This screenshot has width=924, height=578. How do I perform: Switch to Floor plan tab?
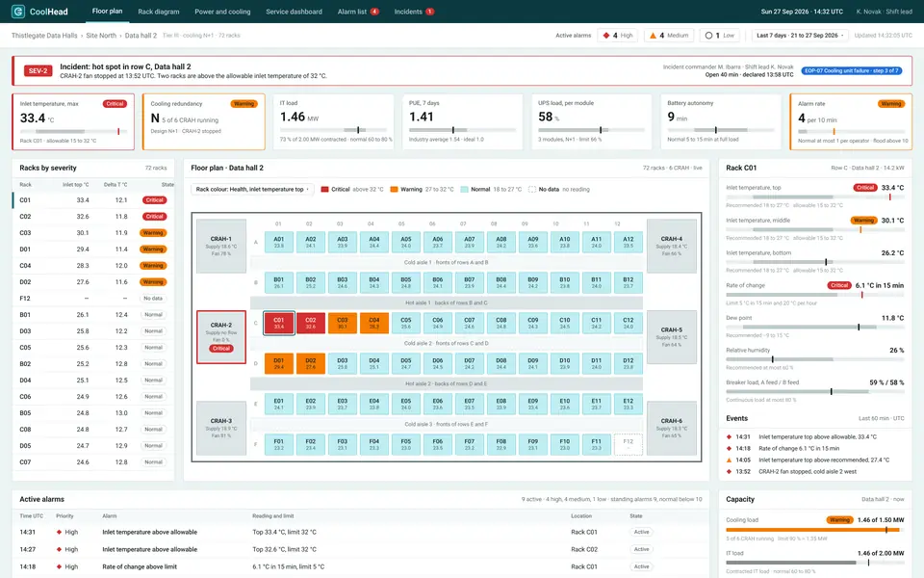point(107,12)
